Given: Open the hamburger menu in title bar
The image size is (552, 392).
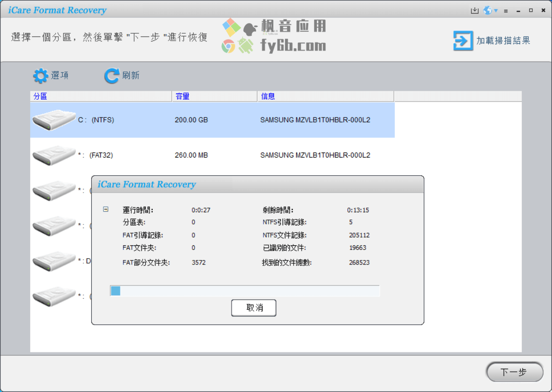Looking at the screenshot, I should pos(506,11).
